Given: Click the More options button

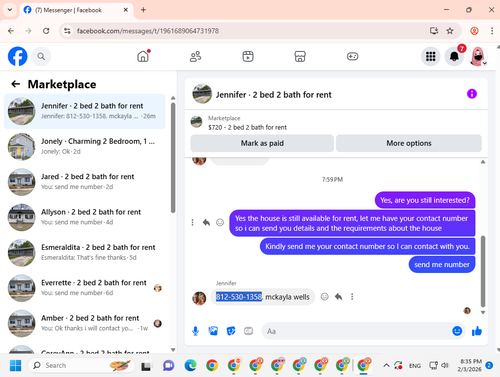Looking at the screenshot, I should point(409,143).
